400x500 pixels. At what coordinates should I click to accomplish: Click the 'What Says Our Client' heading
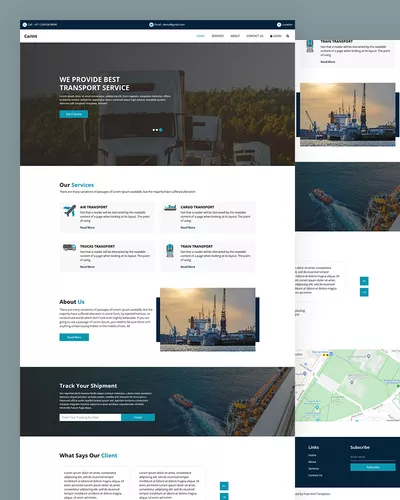pos(88,455)
